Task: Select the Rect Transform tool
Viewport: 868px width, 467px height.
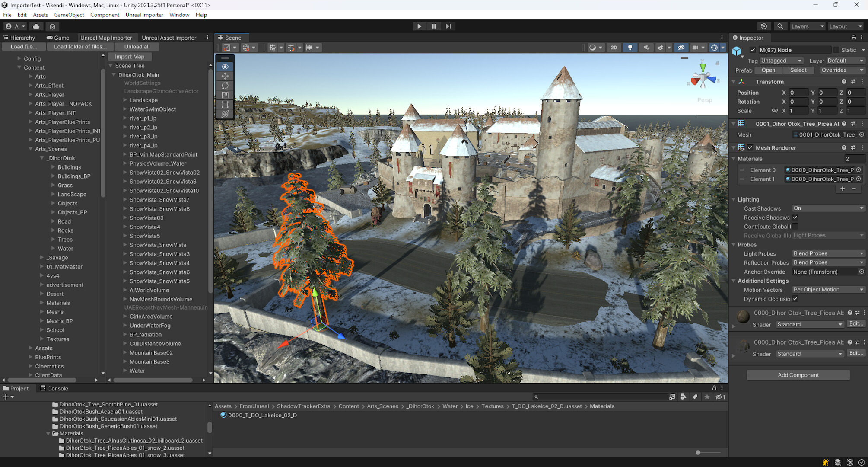Action: click(x=225, y=104)
